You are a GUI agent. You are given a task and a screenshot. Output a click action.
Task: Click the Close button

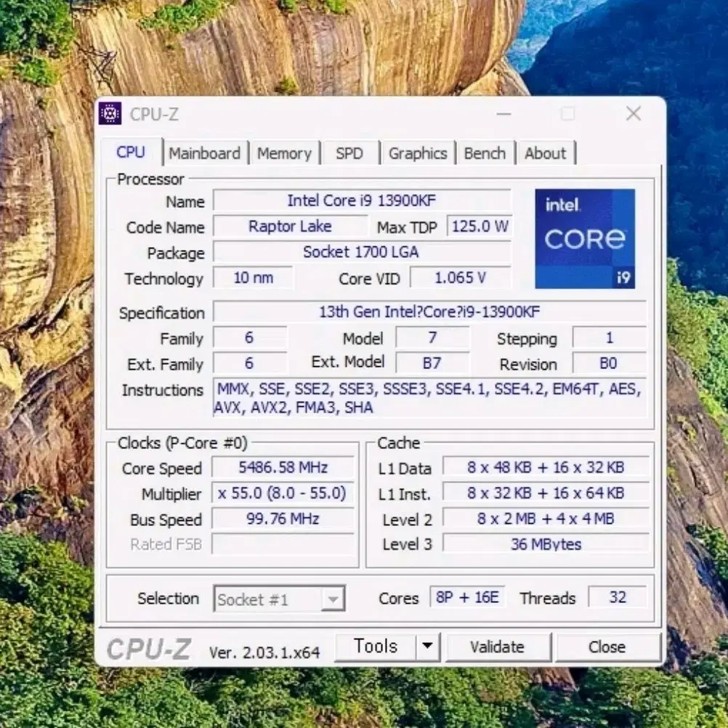(x=608, y=647)
